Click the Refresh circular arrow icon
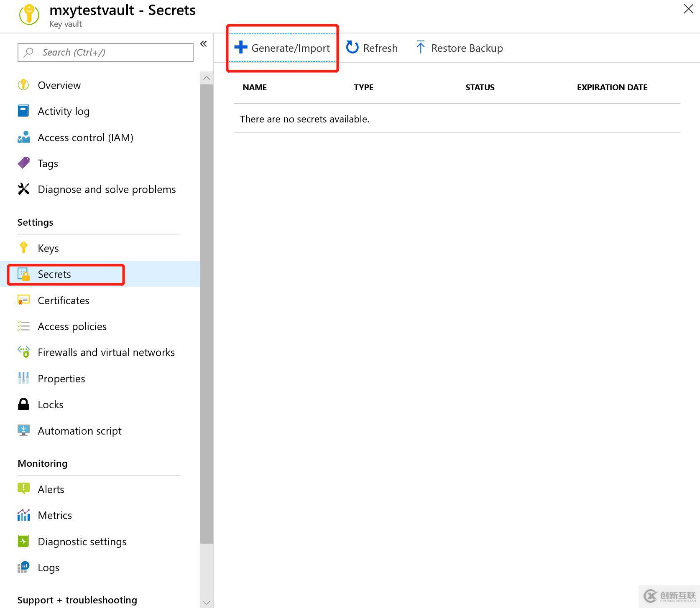This screenshot has height=608, width=700. click(x=352, y=48)
